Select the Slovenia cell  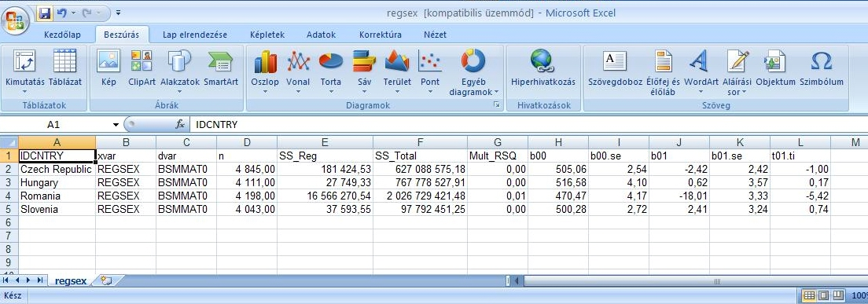57,210
